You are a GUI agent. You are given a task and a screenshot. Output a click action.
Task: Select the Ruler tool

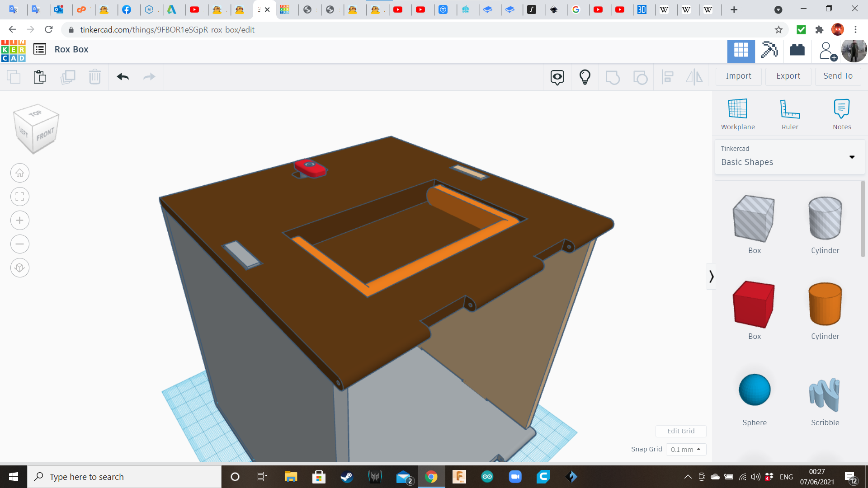790,109
